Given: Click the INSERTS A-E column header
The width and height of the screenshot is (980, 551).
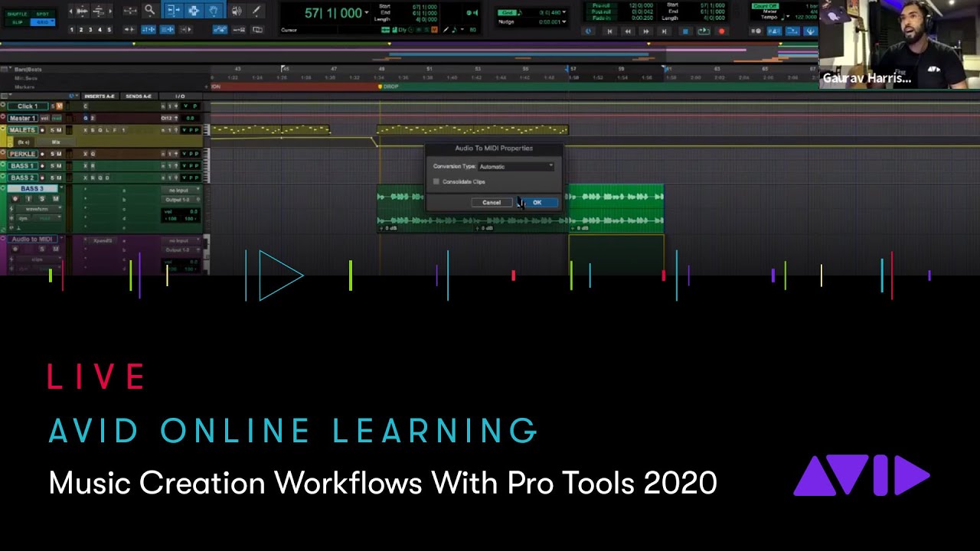Looking at the screenshot, I should point(100,96).
